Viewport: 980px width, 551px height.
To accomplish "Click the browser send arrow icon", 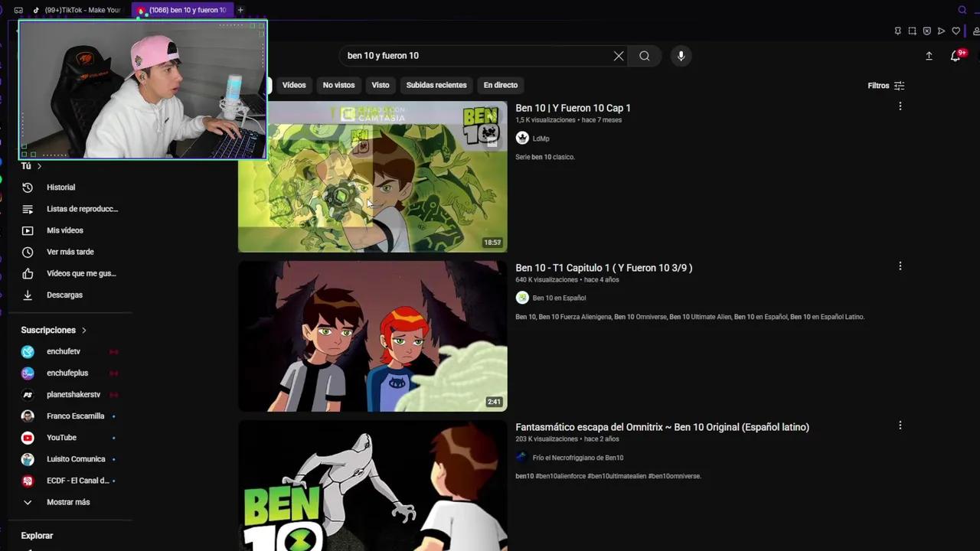I will click(x=941, y=31).
